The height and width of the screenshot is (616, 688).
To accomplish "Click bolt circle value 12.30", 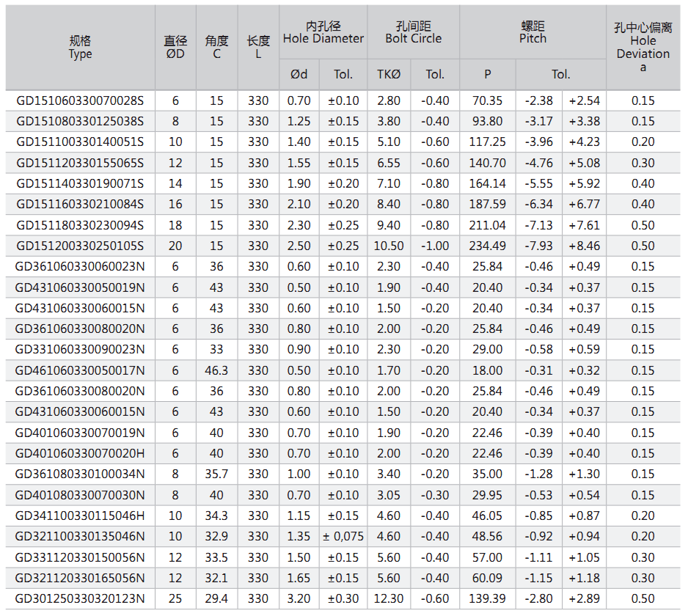I will click(x=389, y=599).
